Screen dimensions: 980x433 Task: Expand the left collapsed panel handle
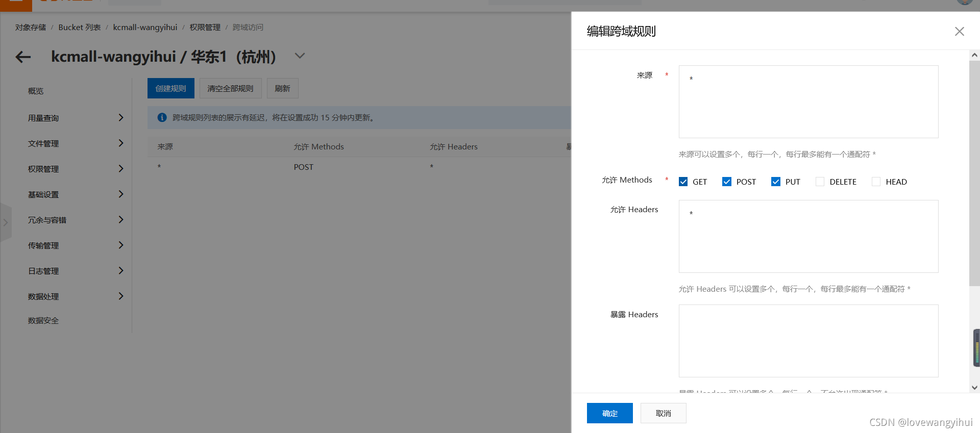[6, 222]
